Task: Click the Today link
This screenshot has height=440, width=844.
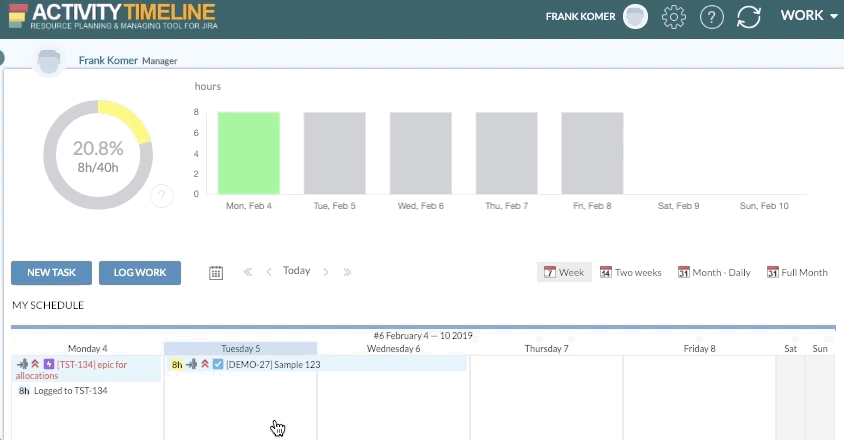Action: tap(296, 271)
